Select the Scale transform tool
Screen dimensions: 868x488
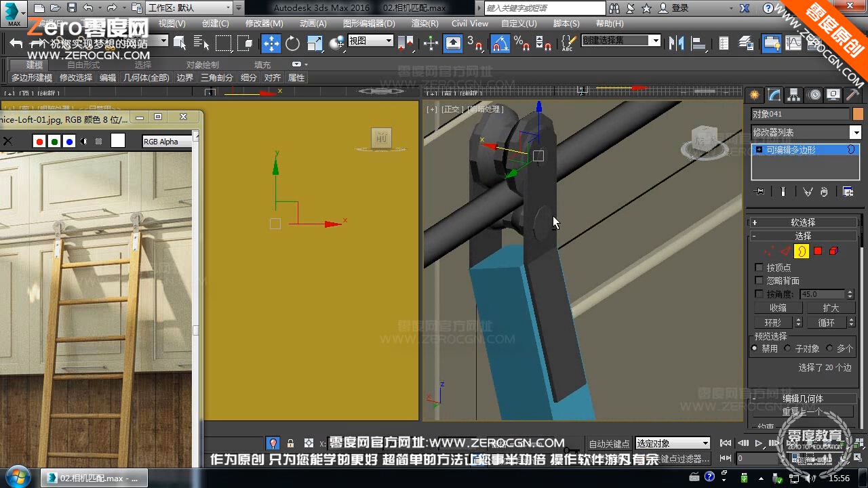pos(315,44)
